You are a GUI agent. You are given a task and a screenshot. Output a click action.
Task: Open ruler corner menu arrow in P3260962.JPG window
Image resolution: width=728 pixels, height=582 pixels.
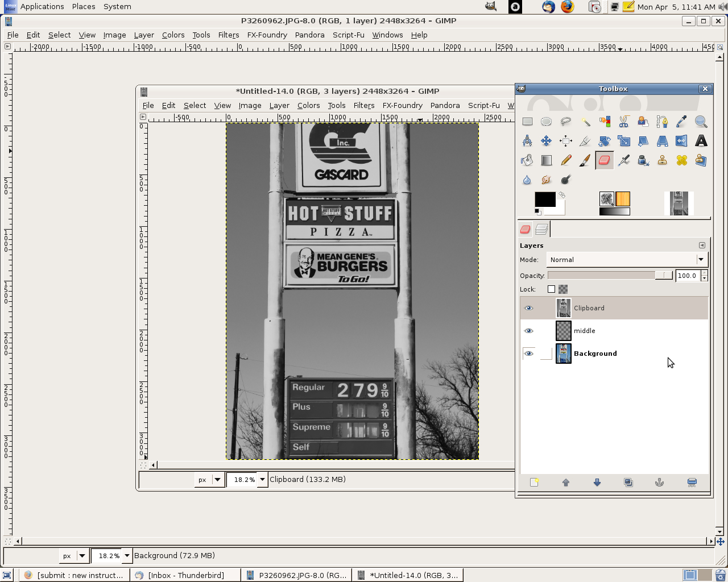(x=7, y=47)
